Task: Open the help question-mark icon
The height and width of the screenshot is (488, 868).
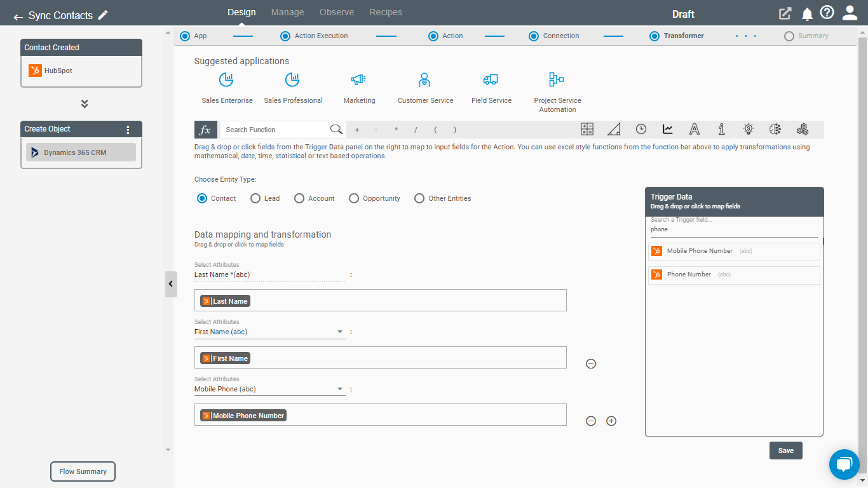Action: [x=827, y=13]
